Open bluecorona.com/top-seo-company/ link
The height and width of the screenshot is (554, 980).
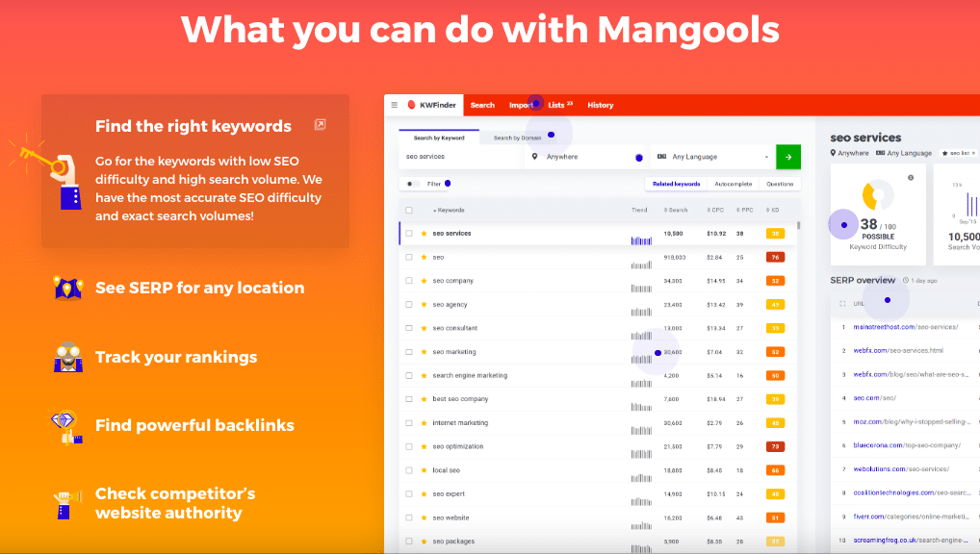[907, 445]
